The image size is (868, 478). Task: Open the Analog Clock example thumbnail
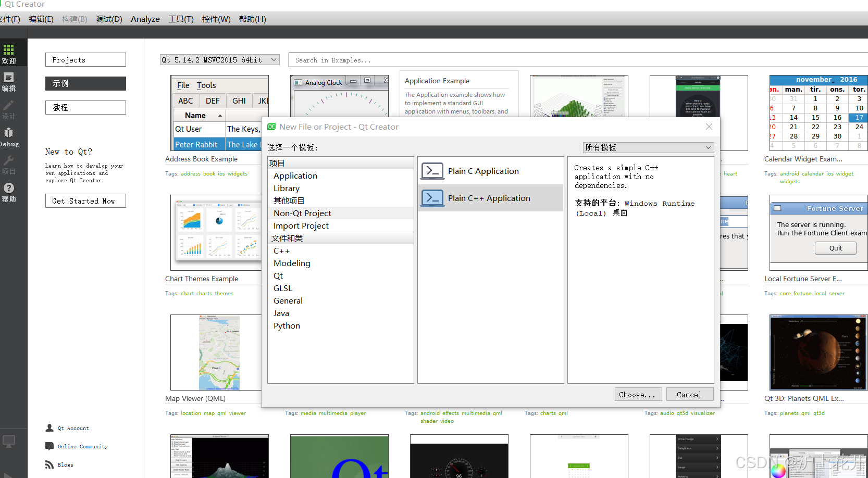point(339,96)
